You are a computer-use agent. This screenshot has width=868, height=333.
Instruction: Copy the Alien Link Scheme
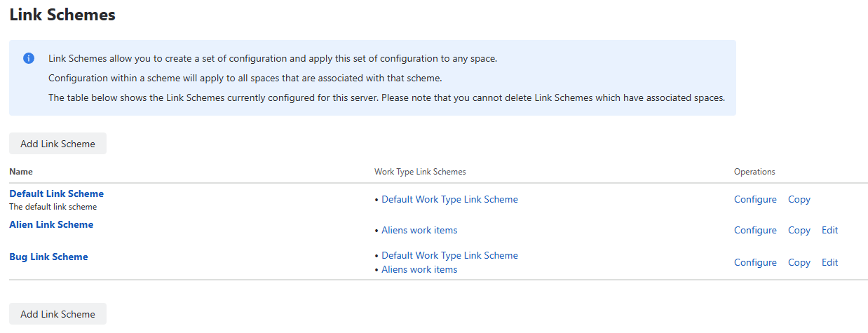coord(799,230)
